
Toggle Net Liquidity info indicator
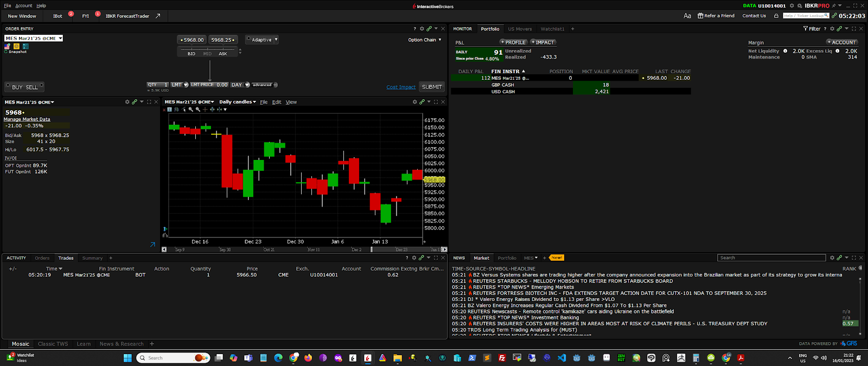pos(785,51)
